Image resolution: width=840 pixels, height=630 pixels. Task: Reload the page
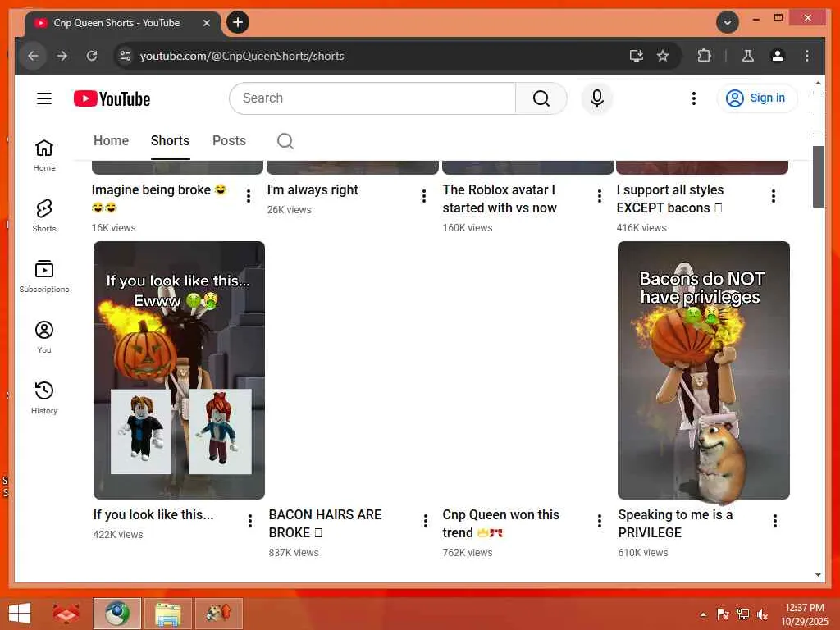(x=92, y=56)
